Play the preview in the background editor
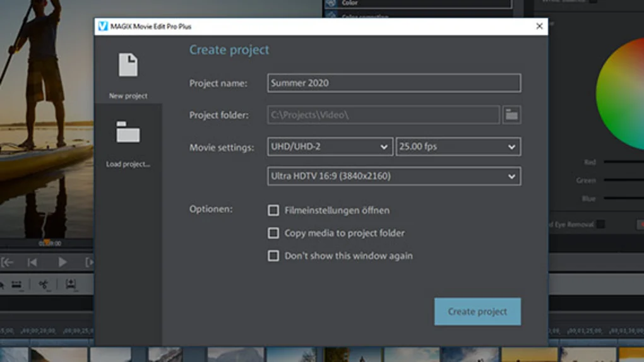The width and height of the screenshot is (644, 362). 62,262
